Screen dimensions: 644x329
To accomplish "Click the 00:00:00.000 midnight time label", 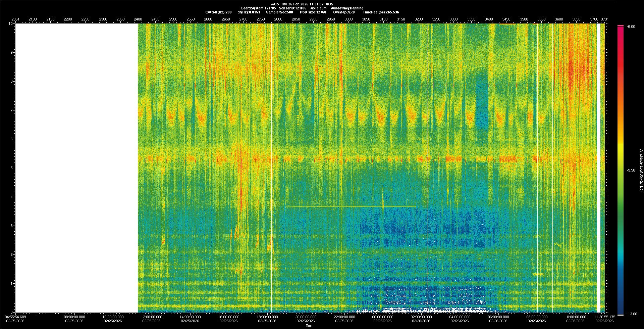I will (x=383, y=317).
